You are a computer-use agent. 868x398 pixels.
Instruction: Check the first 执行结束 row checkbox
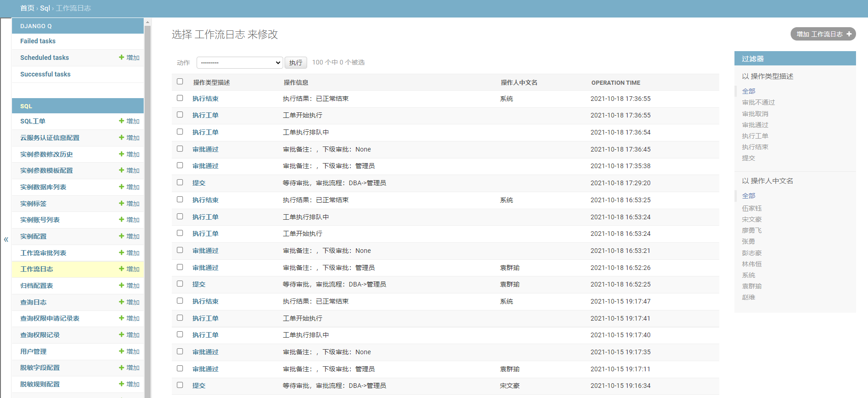(180, 98)
